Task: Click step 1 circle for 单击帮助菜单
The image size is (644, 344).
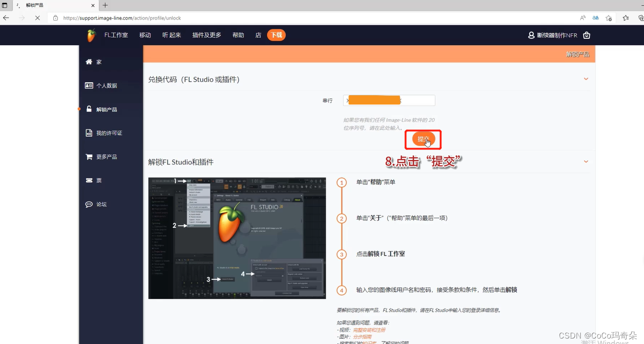Action: click(x=342, y=183)
